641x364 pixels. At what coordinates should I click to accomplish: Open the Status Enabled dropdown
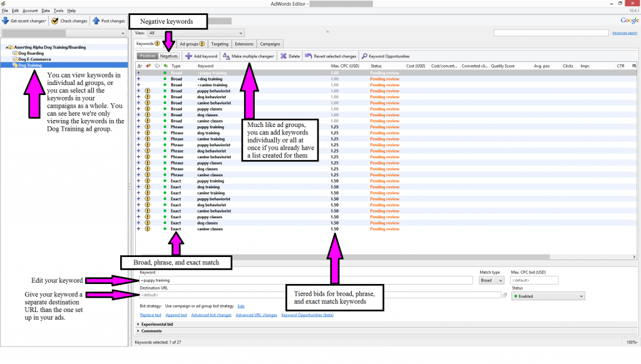point(548,296)
